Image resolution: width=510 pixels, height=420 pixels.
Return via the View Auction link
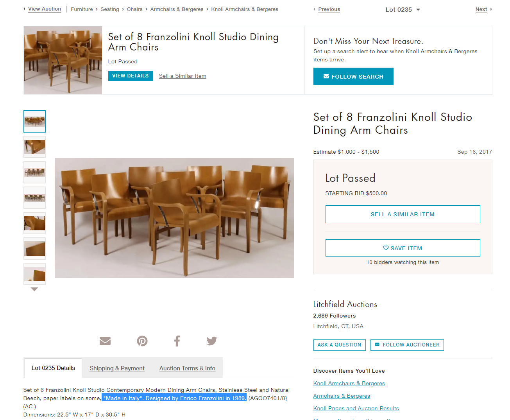click(45, 9)
